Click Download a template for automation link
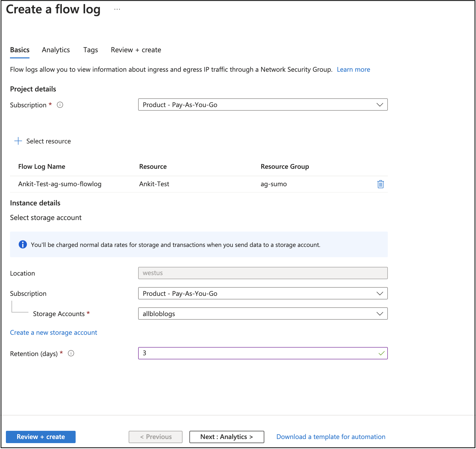 (331, 437)
